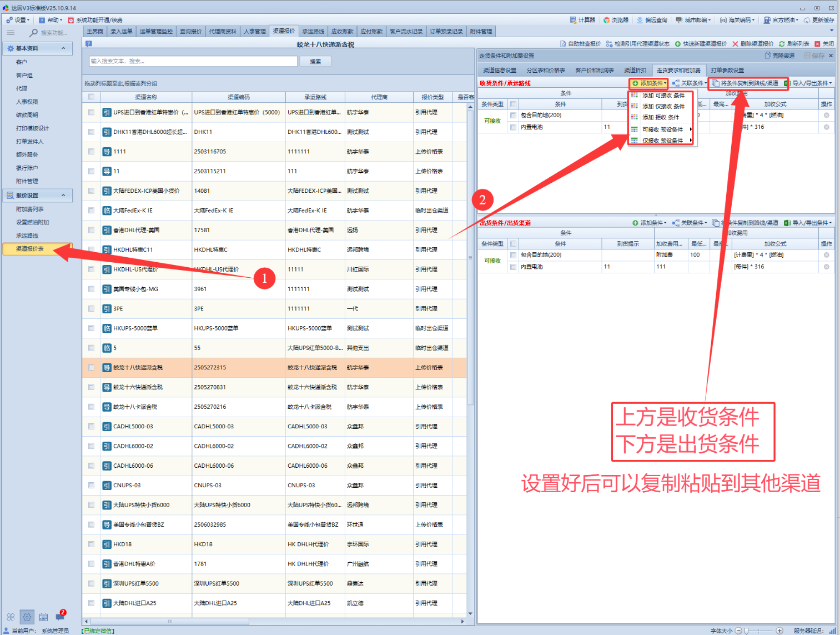Launch the browser from top toolbar
This screenshot has height=635, width=840.
[616, 20]
